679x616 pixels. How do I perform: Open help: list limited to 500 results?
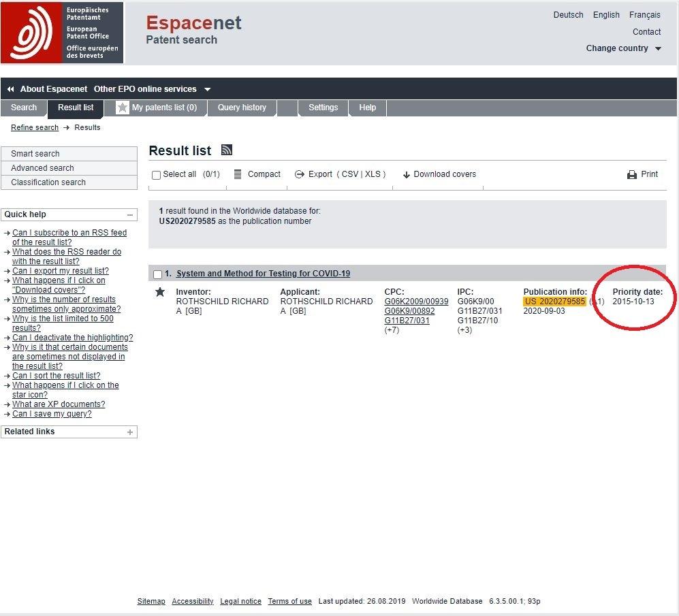pos(63,323)
